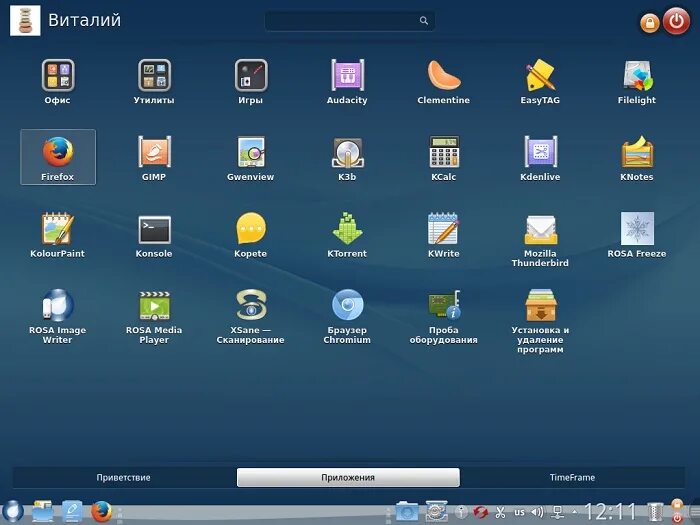Open the EasyTAG tag editor
Viewport: 700px width, 525px height.
tap(540, 81)
